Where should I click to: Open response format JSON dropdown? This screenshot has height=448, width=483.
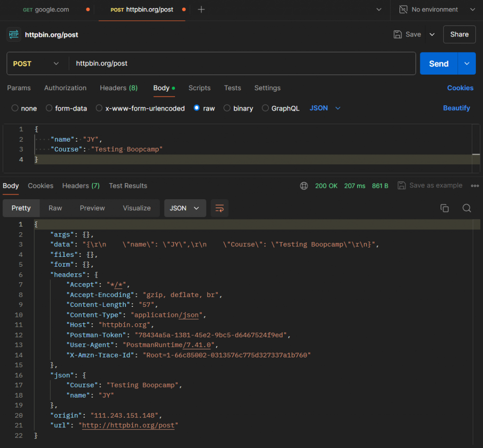(x=185, y=209)
